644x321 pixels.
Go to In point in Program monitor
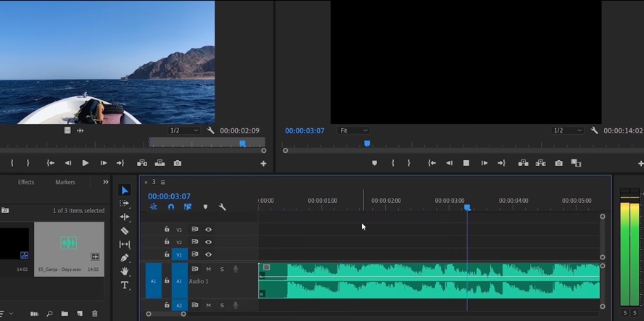pyautogui.click(x=432, y=163)
